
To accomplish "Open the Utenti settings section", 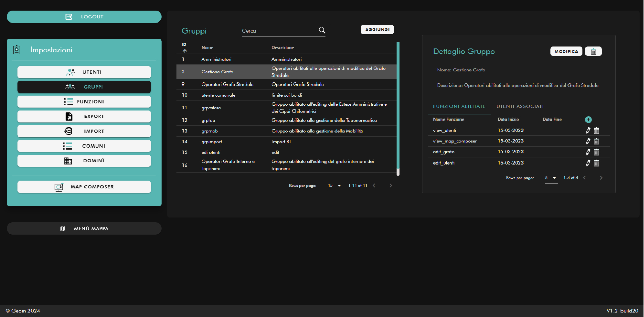I will click(84, 72).
